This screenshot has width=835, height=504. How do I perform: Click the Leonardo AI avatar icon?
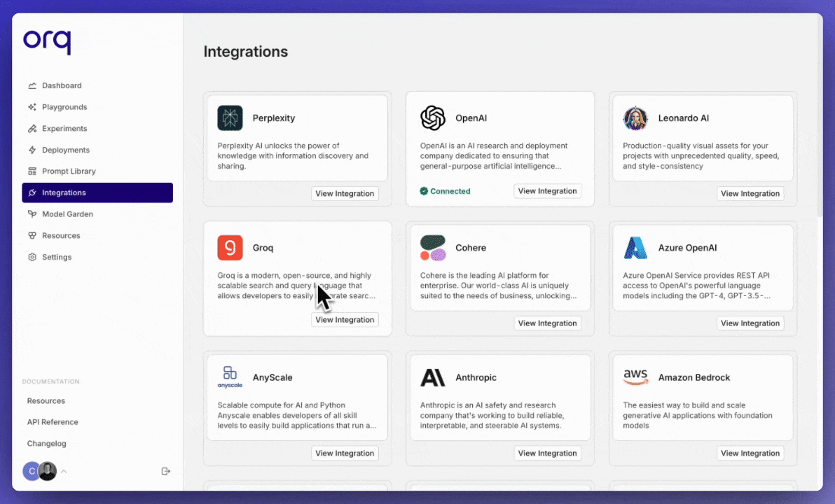coord(635,118)
